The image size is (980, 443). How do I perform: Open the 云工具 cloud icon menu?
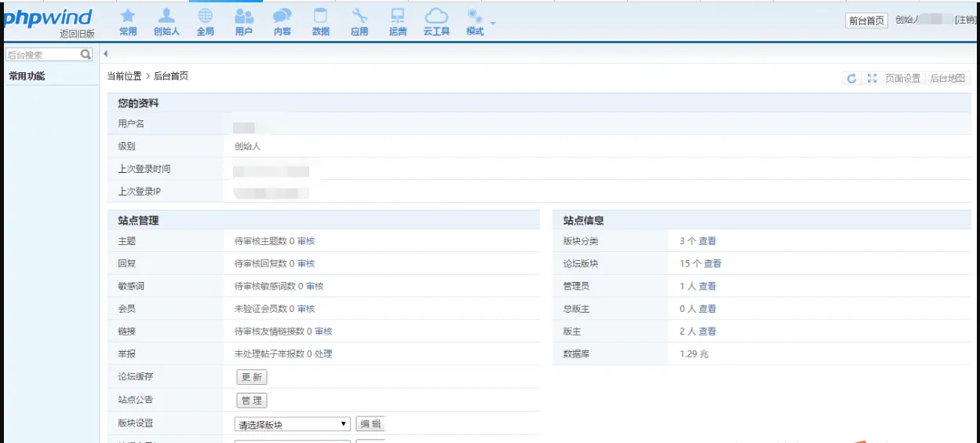tap(436, 22)
